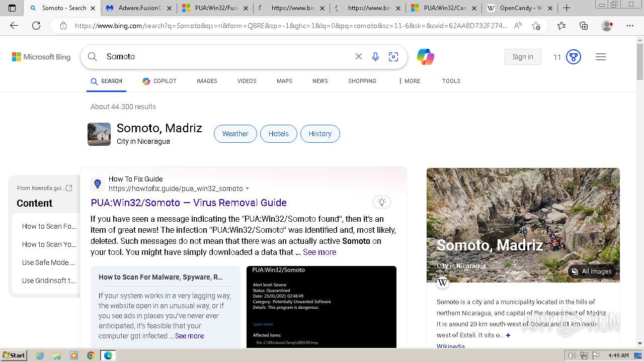Open the Windows Start button
The width and height of the screenshot is (644, 362).
14,355
